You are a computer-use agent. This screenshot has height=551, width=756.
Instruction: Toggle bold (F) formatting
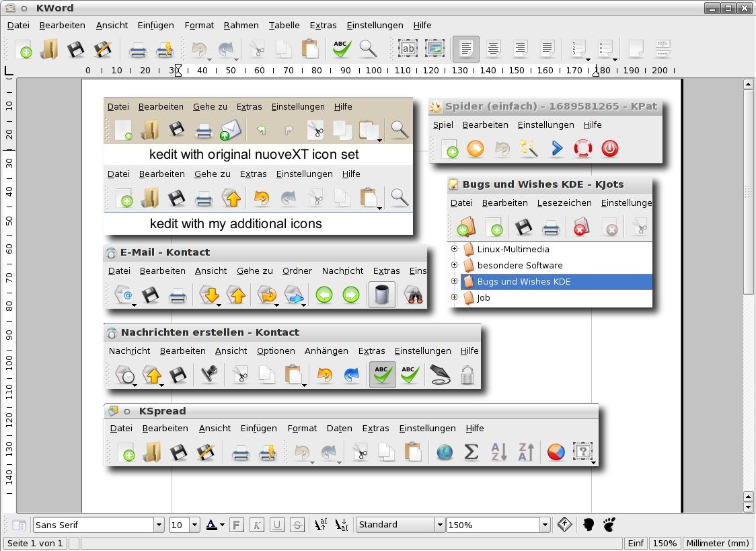click(236, 525)
